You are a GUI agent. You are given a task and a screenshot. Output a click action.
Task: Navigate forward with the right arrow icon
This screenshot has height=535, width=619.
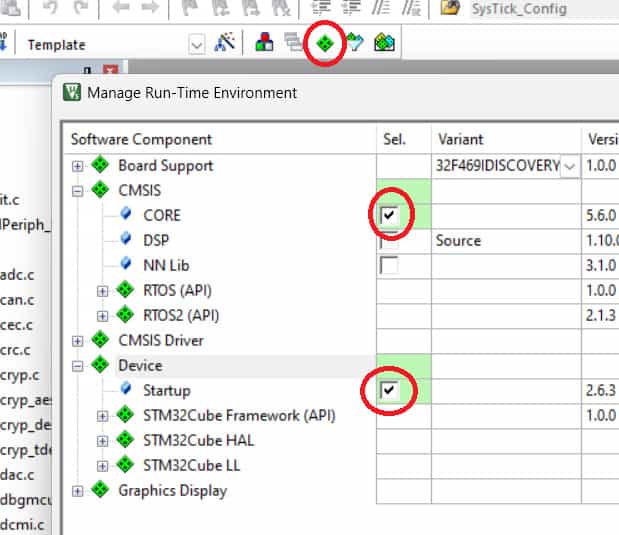pos(150,7)
